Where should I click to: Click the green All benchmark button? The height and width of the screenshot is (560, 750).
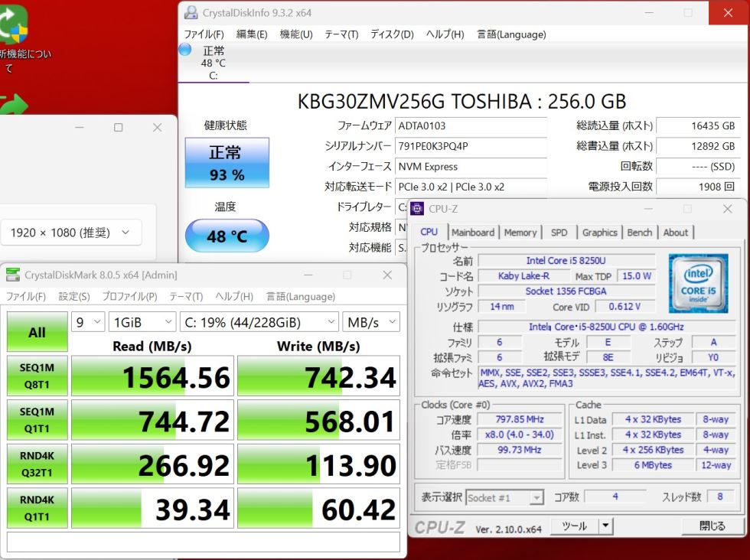click(37, 332)
